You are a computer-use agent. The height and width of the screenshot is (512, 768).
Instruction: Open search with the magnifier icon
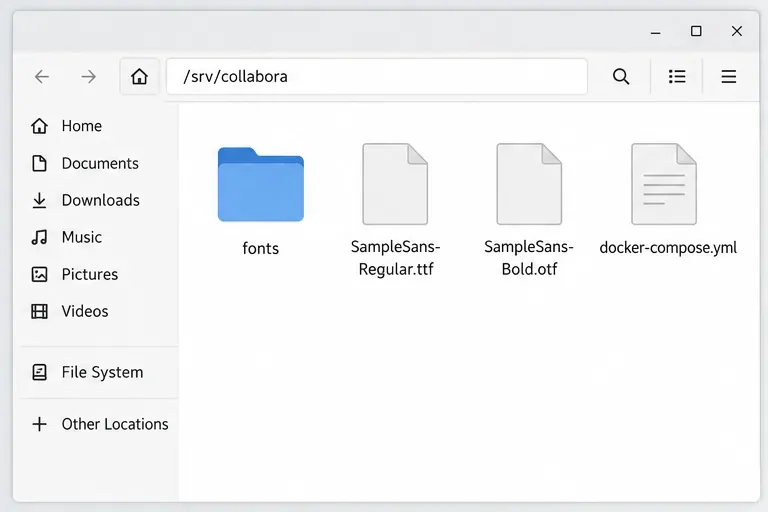[x=621, y=76]
